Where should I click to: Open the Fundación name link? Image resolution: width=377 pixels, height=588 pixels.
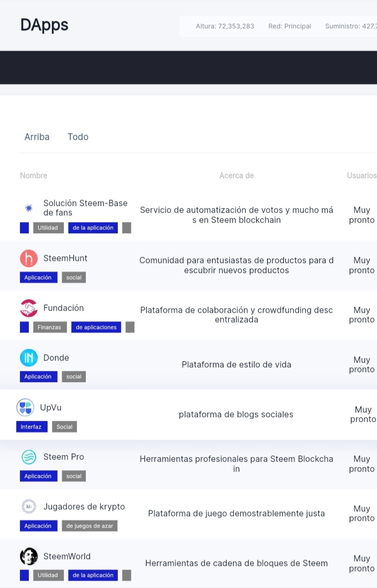pos(64,308)
